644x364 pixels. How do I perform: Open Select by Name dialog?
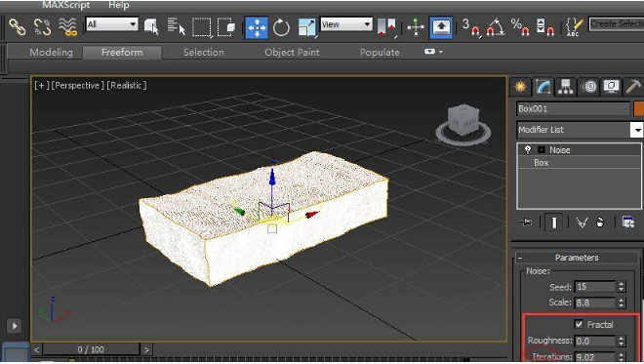point(177,27)
